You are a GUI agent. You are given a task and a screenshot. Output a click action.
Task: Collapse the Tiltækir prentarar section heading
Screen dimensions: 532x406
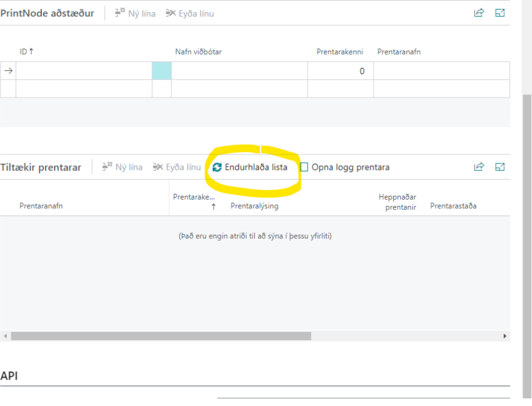coord(41,168)
